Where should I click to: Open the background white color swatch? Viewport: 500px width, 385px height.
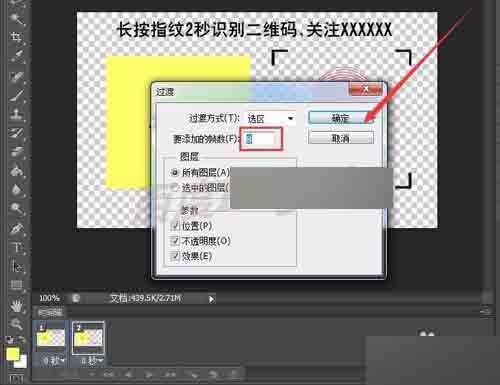(22, 362)
